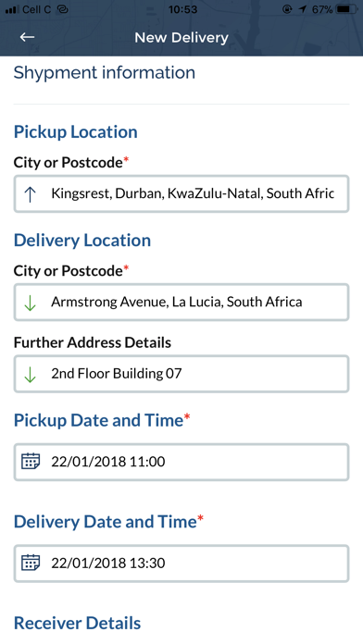This screenshot has width=363, height=644.
Task: Tap the back arrow in header
Action: click(x=27, y=37)
